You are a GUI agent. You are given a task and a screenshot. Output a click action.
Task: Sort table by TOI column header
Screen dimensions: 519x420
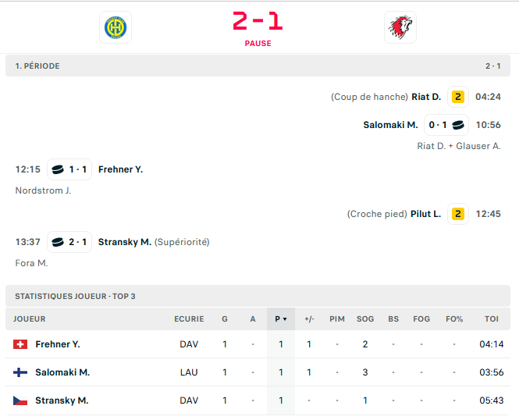click(491, 319)
